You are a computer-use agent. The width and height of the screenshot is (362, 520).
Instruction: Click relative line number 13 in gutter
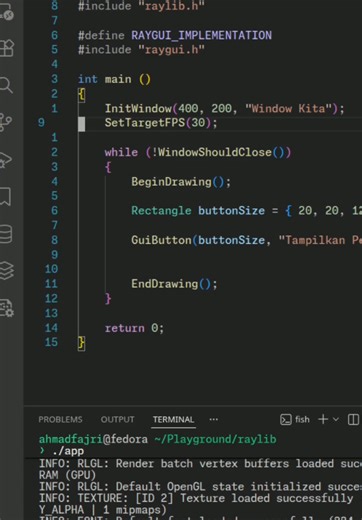(x=51, y=313)
